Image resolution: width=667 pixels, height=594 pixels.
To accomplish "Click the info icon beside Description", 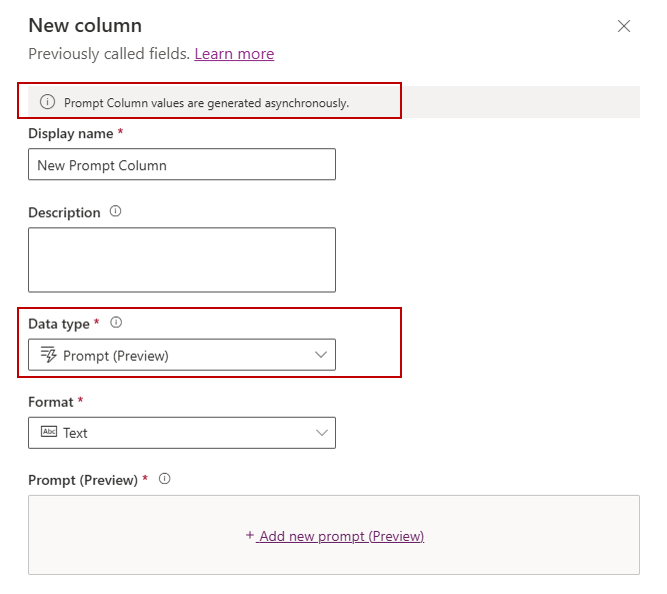I will [x=116, y=212].
